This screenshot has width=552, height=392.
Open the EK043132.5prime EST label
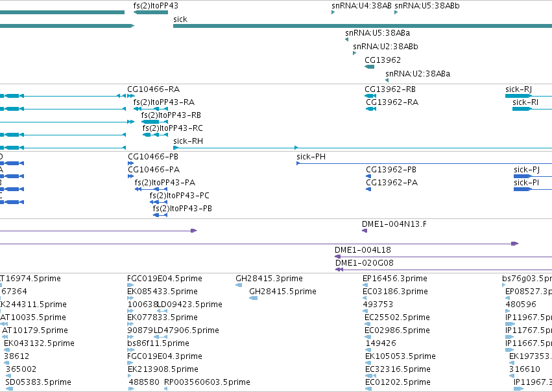pos(39,343)
